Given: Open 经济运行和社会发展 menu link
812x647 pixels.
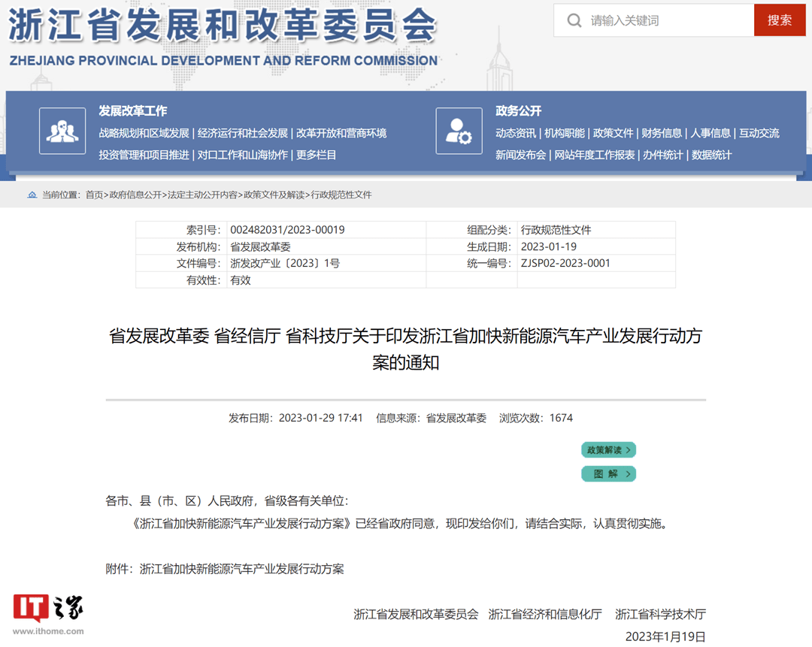Looking at the screenshot, I should (x=242, y=133).
